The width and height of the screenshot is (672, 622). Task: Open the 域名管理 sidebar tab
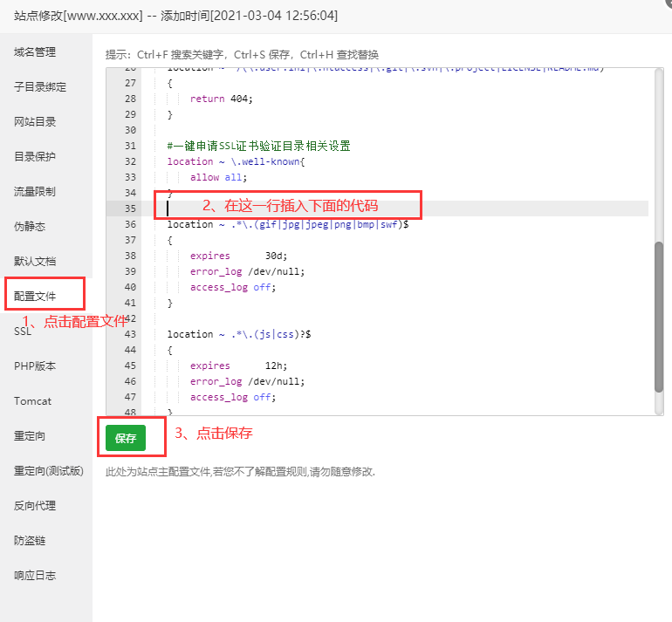coord(35,52)
